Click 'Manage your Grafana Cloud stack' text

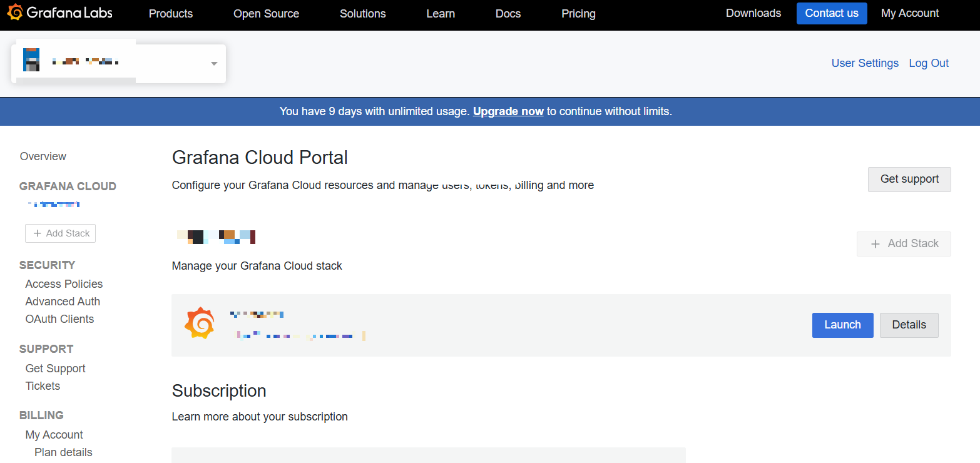[x=257, y=266]
